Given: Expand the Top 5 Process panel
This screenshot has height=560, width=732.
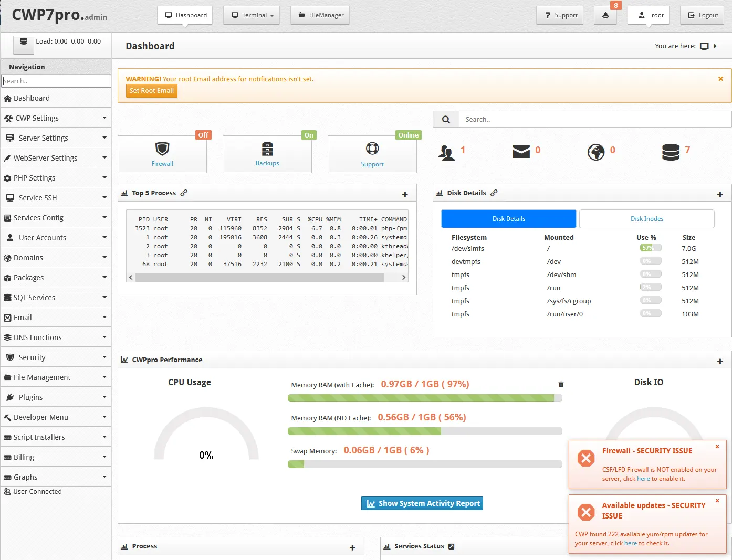Looking at the screenshot, I should [405, 195].
